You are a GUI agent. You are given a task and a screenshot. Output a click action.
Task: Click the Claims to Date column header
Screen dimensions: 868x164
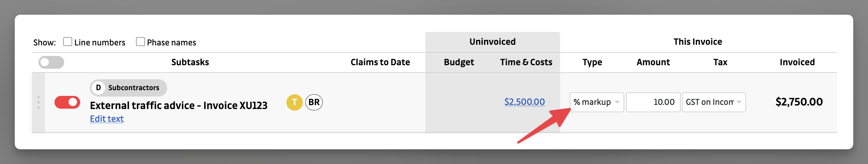point(380,62)
